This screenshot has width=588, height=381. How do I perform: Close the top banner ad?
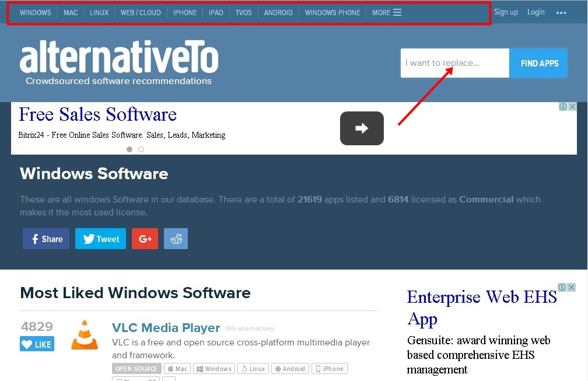[x=572, y=107]
